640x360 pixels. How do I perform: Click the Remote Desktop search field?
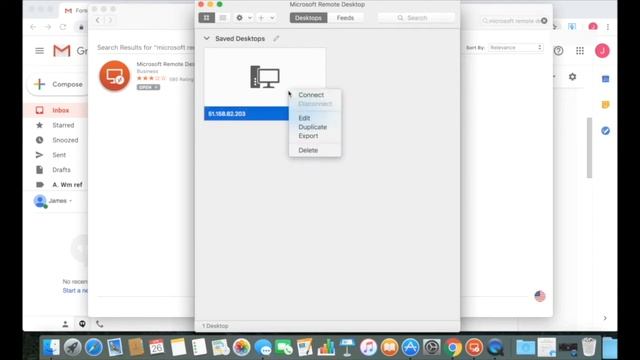click(x=416, y=18)
